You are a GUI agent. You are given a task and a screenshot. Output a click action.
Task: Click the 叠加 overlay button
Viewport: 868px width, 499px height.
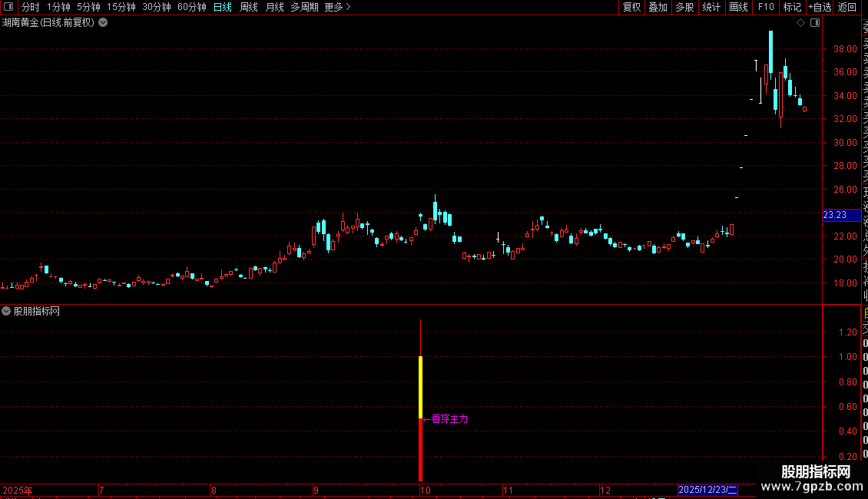tap(658, 7)
